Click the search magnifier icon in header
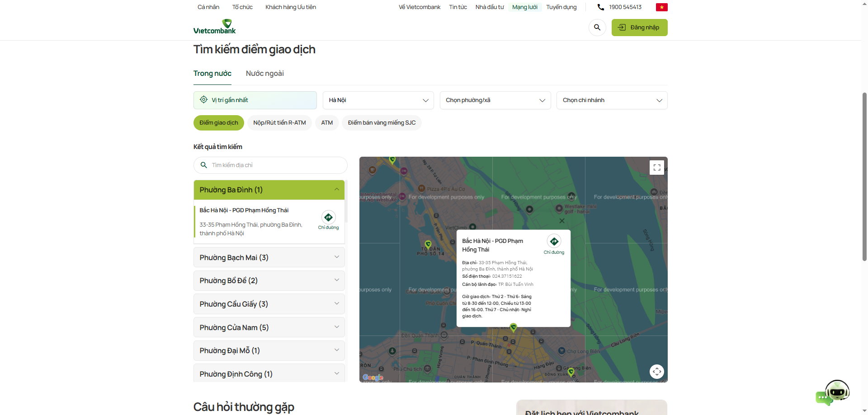This screenshot has width=868, height=415. [x=597, y=28]
